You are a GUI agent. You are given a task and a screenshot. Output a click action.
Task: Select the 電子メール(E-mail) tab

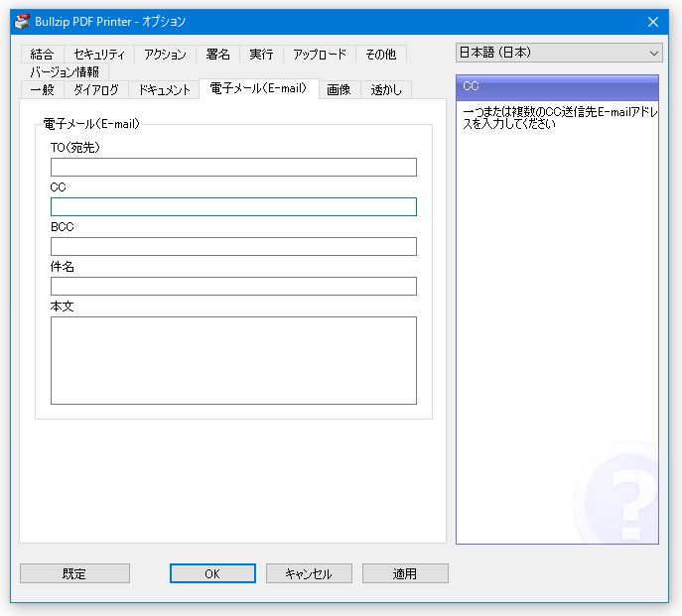[259, 88]
